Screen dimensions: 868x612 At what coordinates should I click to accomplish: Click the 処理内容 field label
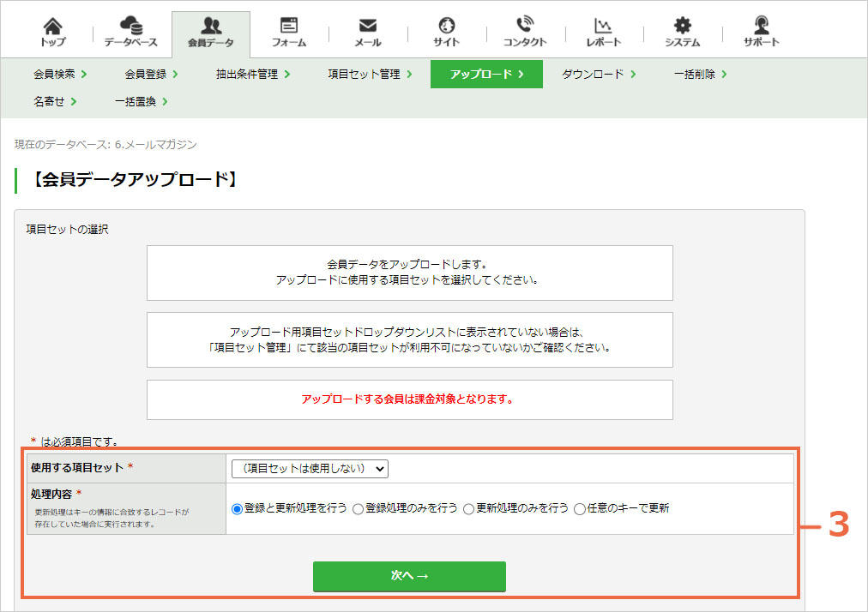(51, 494)
